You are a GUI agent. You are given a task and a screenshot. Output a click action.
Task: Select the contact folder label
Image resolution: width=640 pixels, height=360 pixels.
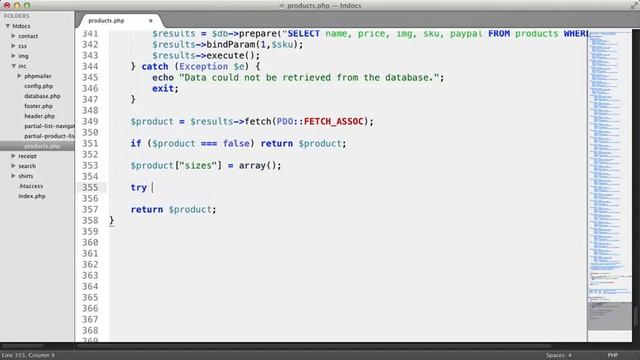pos(28,36)
